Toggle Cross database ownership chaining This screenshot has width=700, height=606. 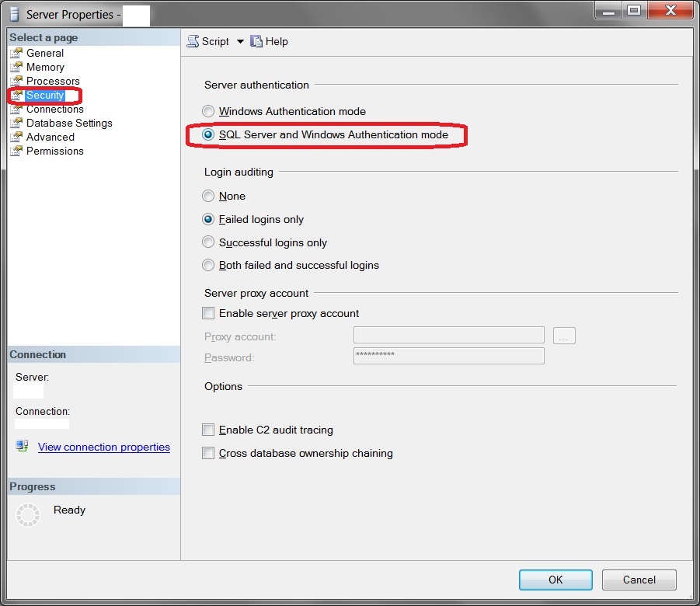pos(208,454)
